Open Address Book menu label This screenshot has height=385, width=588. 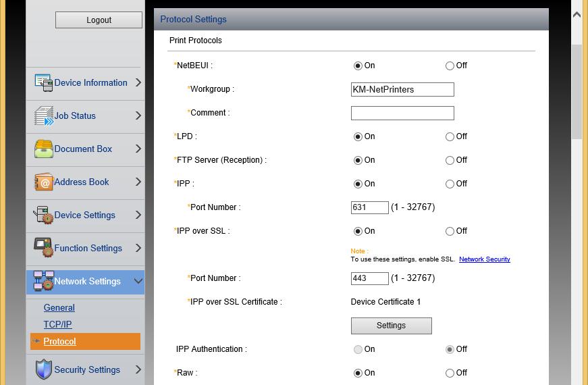pyautogui.click(x=82, y=182)
